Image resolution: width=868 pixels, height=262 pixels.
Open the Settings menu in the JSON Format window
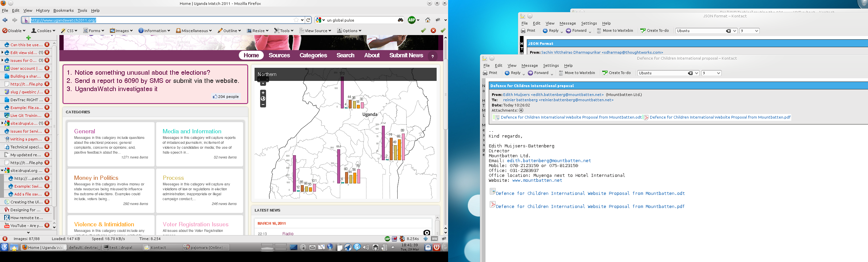point(589,23)
